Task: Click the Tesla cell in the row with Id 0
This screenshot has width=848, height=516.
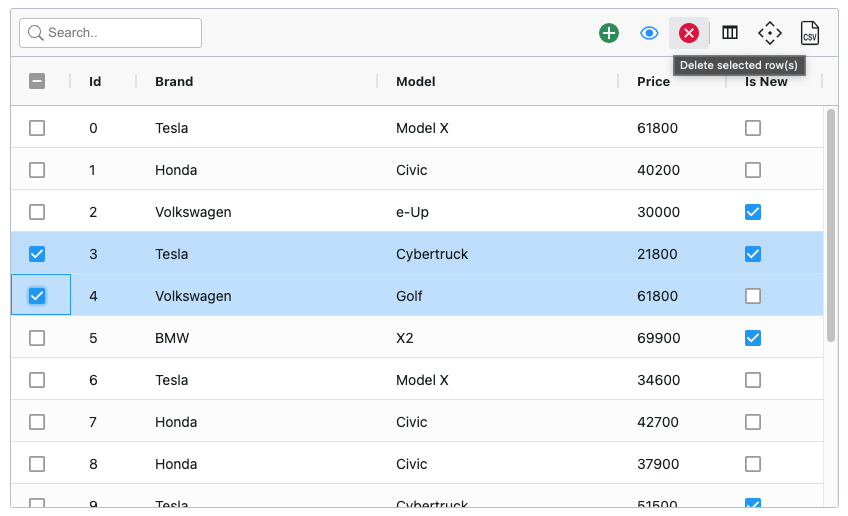Action: coord(171,128)
